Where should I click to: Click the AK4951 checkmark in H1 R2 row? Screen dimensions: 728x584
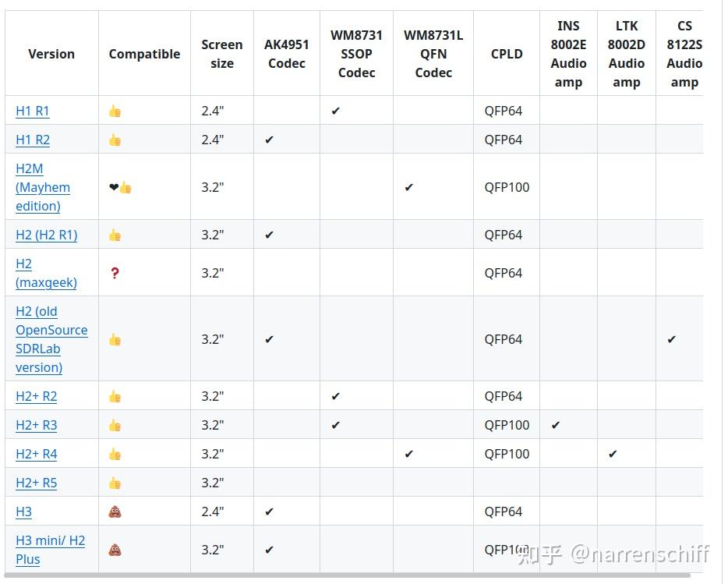270,140
